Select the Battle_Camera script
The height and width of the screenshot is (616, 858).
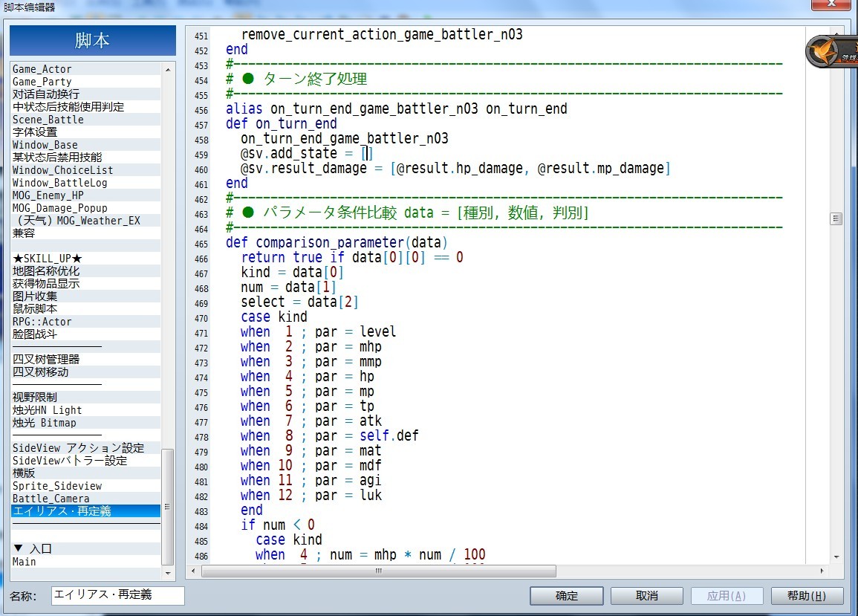pyautogui.click(x=86, y=499)
